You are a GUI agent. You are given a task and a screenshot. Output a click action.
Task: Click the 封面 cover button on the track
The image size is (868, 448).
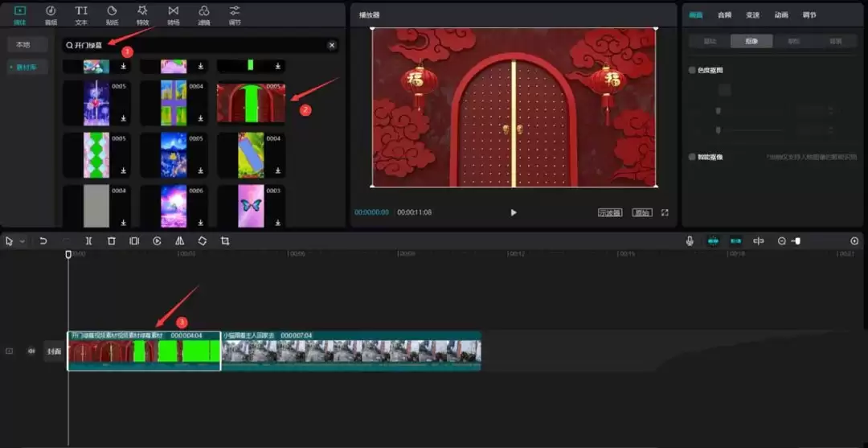tap(54, 351)
